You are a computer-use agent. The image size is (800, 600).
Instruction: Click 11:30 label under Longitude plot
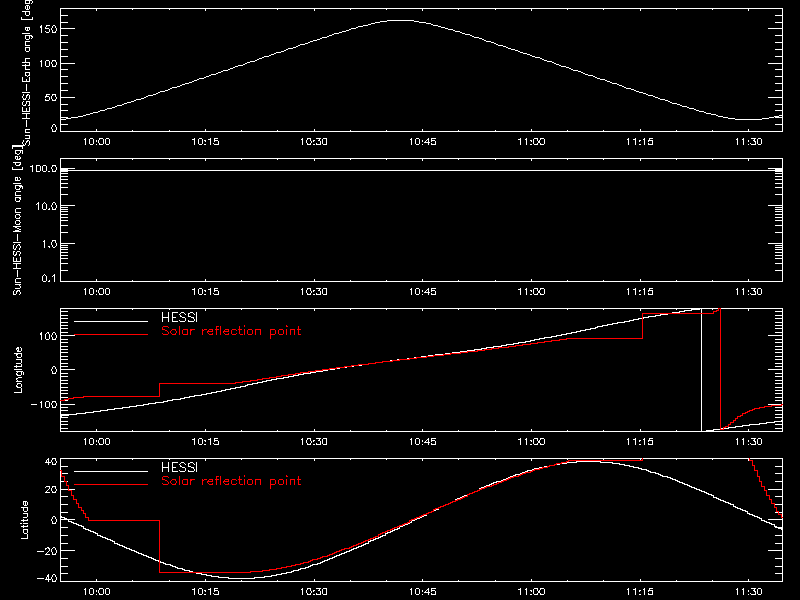(x=748, y=442)
